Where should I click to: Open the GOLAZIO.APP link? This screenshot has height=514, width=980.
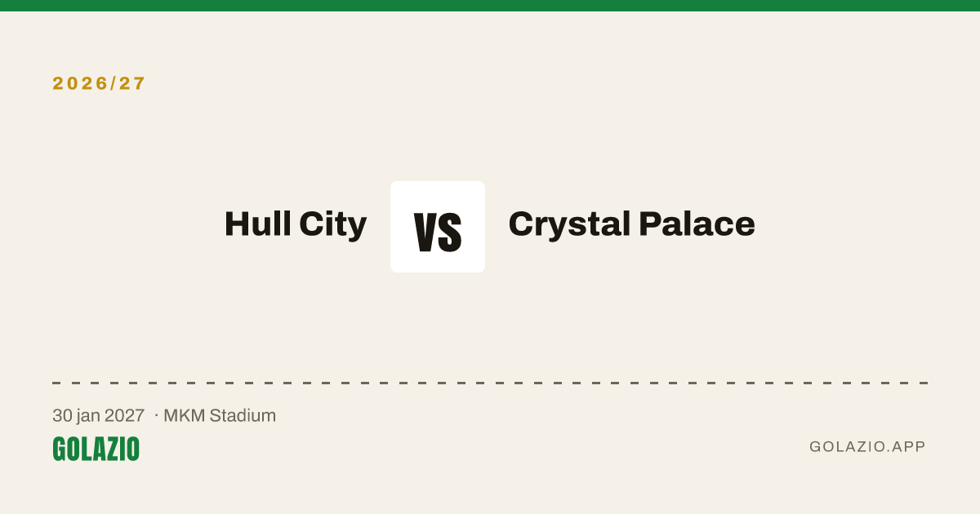click(867, 447)
